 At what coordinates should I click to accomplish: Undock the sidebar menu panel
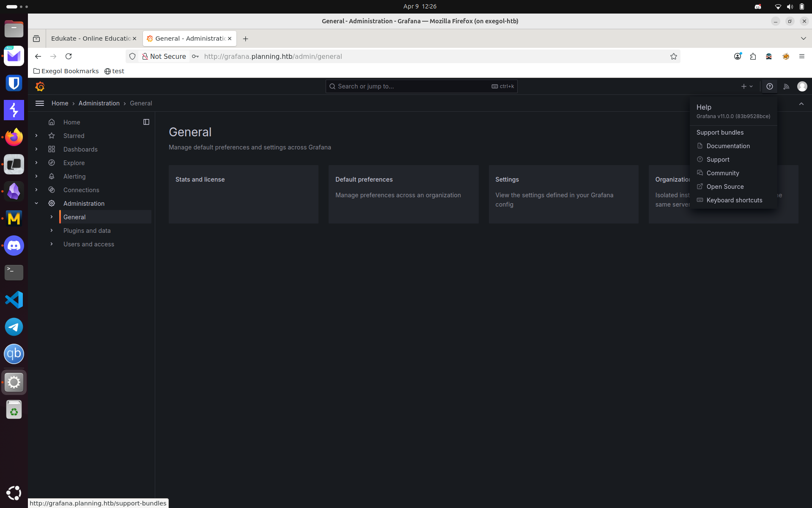[x=146, y=122]
